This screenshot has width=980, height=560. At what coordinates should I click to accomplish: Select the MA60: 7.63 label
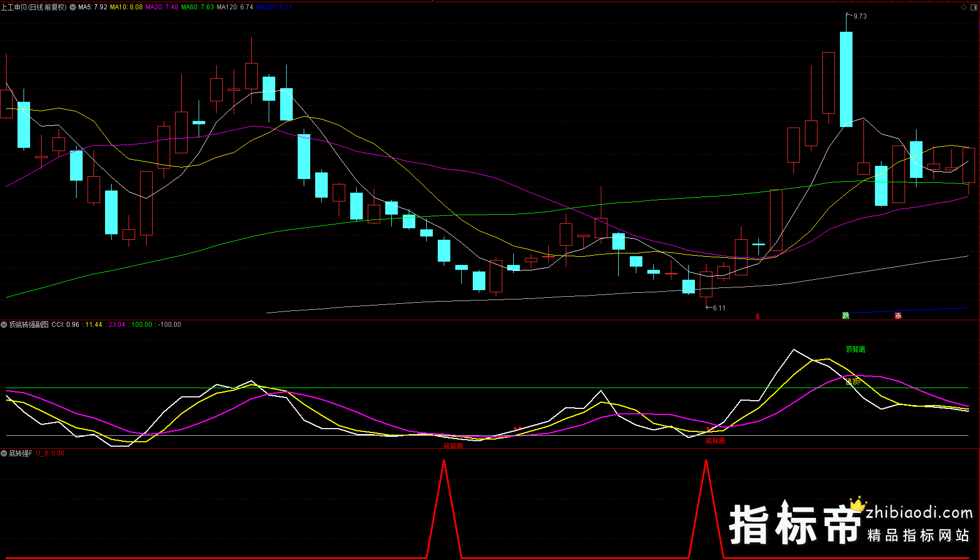coord(198,7)
